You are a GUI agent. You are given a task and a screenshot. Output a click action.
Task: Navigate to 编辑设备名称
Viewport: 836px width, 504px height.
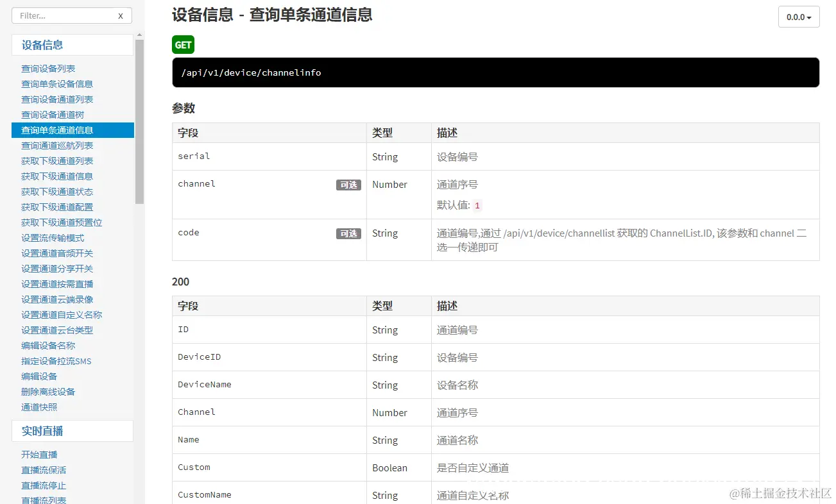(x=48, y=346)
